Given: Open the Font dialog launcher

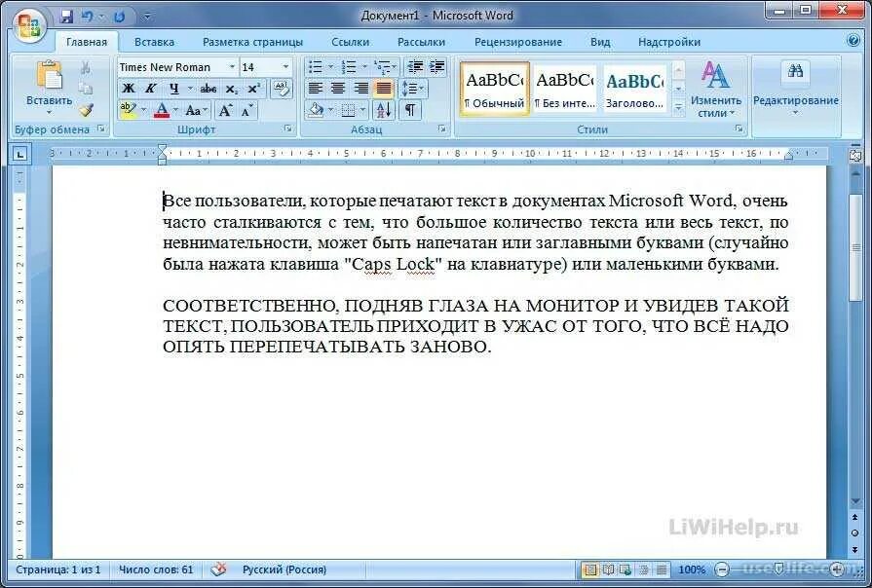Looking at the screenshot, I should [288, 129].
